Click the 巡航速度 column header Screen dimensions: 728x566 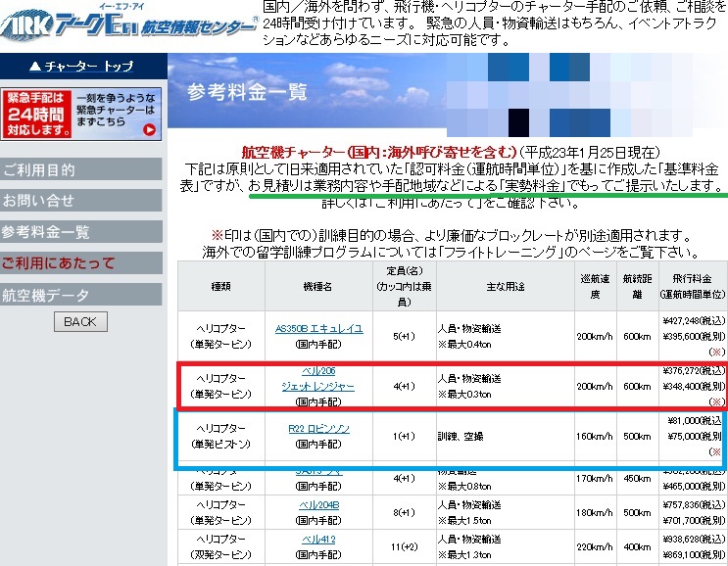coord(595,286)
